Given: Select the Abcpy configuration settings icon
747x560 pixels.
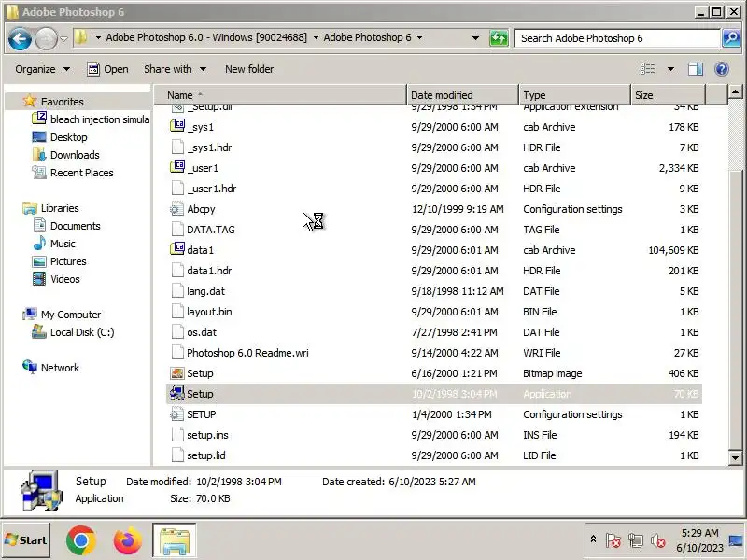Looking at the screenshot, I should point(176,208).
